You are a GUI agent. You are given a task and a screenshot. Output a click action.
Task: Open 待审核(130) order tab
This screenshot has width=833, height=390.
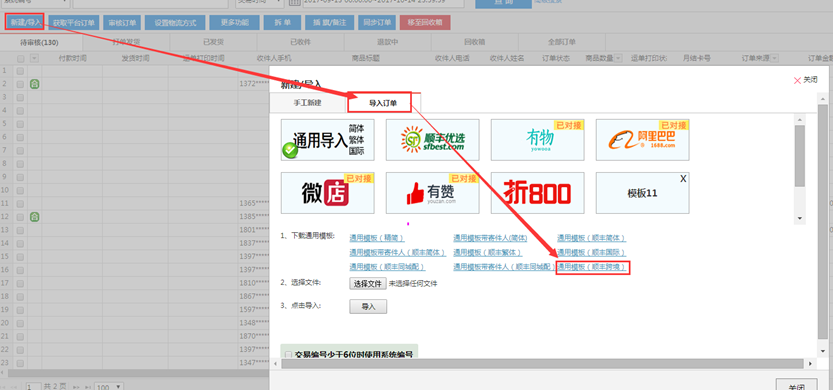[39, 43]
